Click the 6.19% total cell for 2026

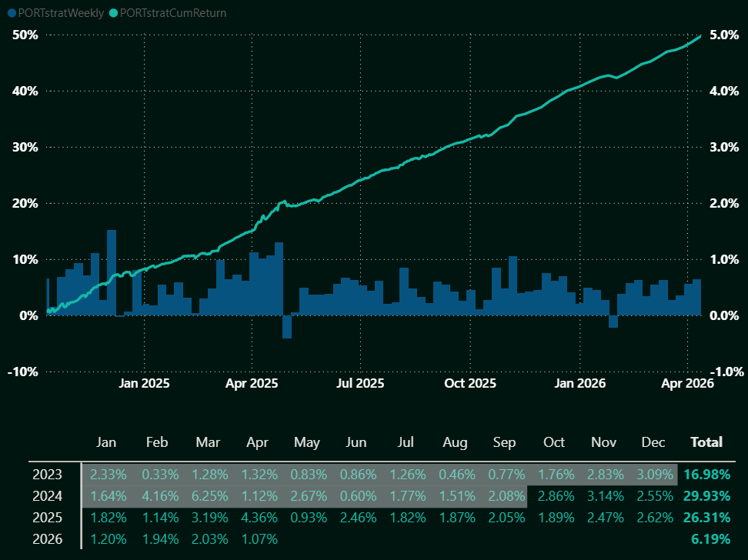click(711, 539)
